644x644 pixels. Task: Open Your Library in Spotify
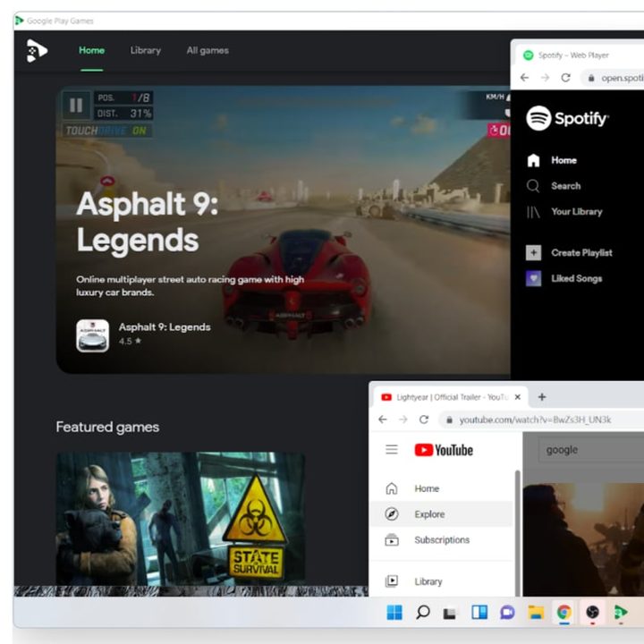pyautogui.click(x=577, y=211)
